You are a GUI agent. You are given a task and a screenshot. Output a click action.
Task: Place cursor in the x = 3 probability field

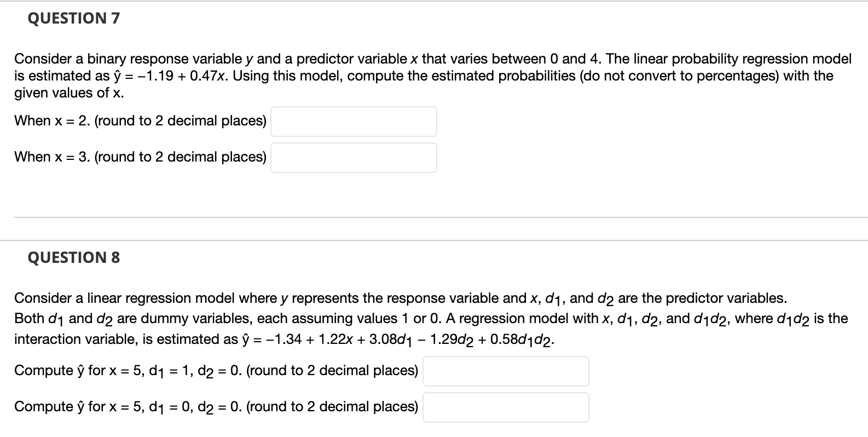coord(353,158)
